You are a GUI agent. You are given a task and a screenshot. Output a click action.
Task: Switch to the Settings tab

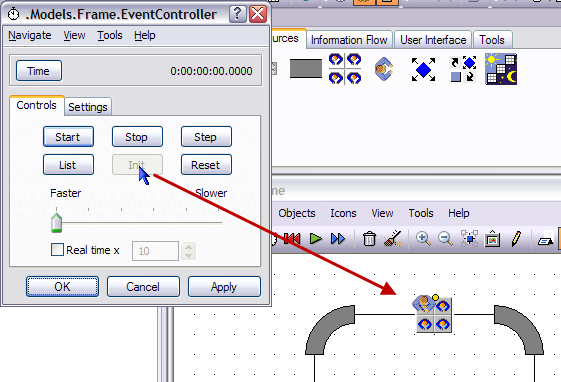pyautogui.click(x=88, y=107)
